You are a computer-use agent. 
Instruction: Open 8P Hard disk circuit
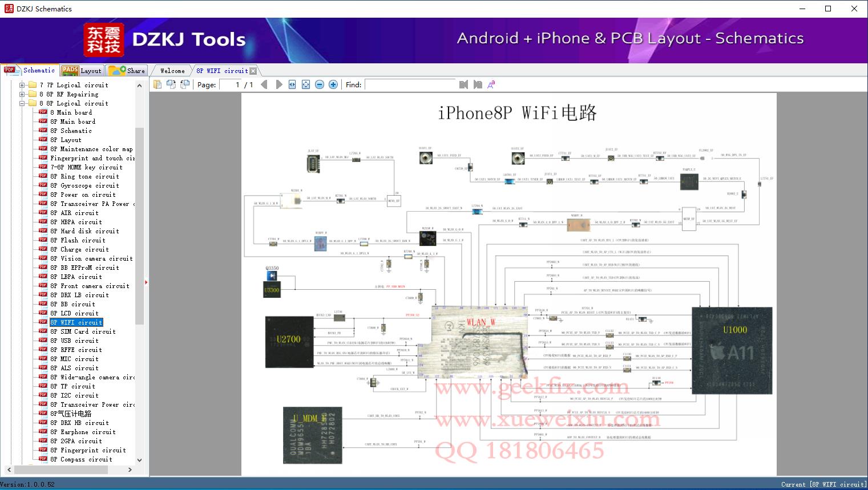(84, 231)
